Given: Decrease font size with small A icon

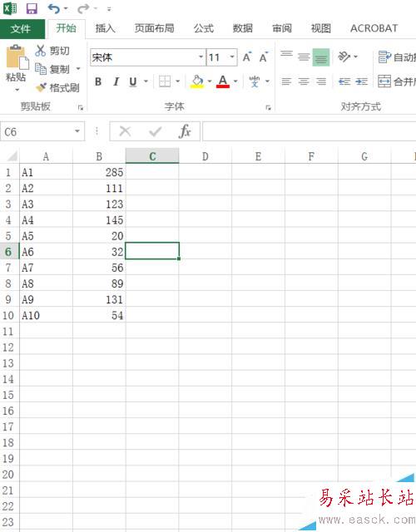Looking at the screenshot, I should [264, 57].
